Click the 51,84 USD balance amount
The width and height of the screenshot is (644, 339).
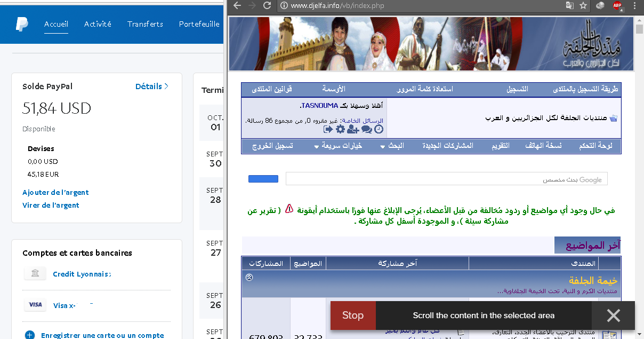pos(57,108)
